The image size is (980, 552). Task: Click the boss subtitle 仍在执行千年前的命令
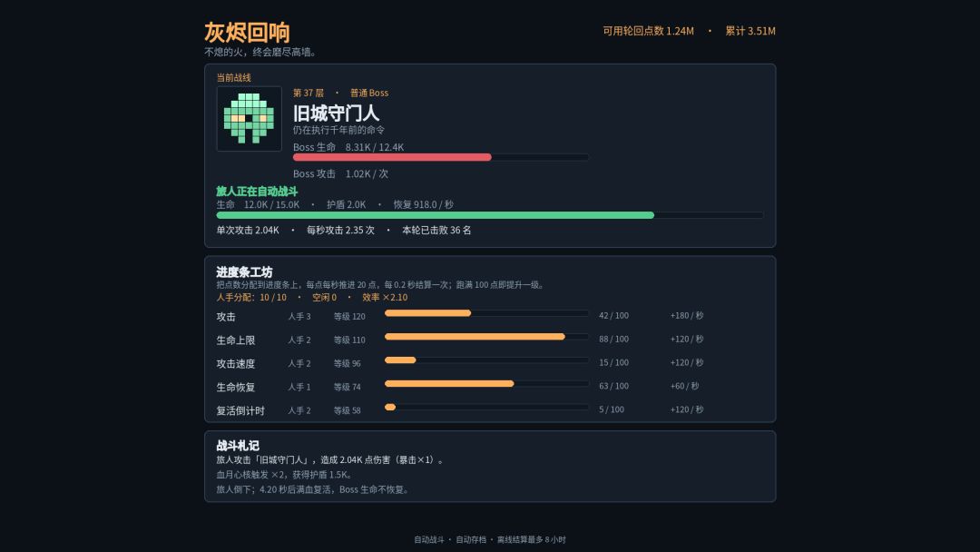pos(338,130)
